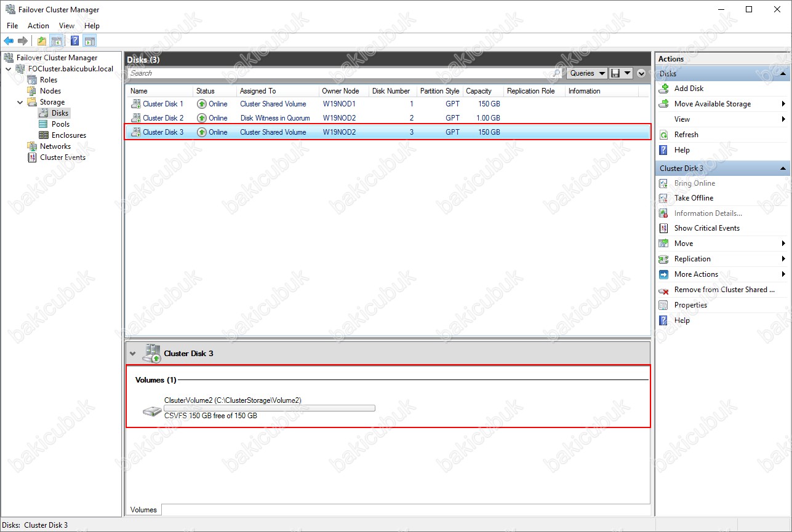Click the Forward arrow toolbar icon
This screenshot has width=792, height=532.
tap(23, 41)
